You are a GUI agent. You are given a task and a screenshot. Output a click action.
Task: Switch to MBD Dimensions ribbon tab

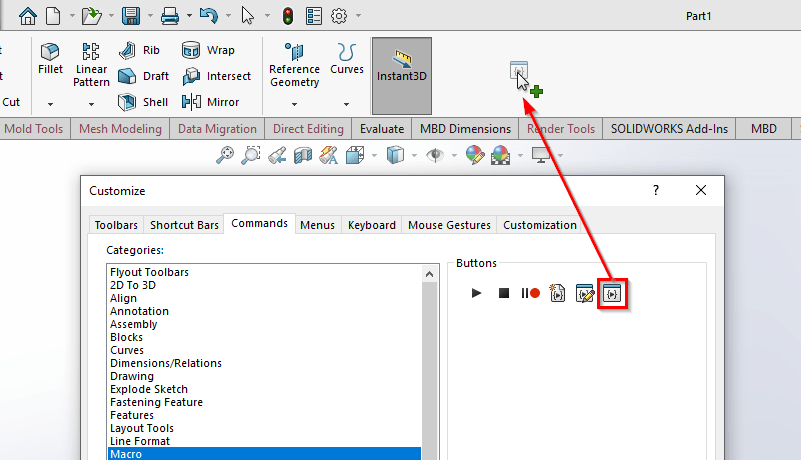click(x=465, y=129)
